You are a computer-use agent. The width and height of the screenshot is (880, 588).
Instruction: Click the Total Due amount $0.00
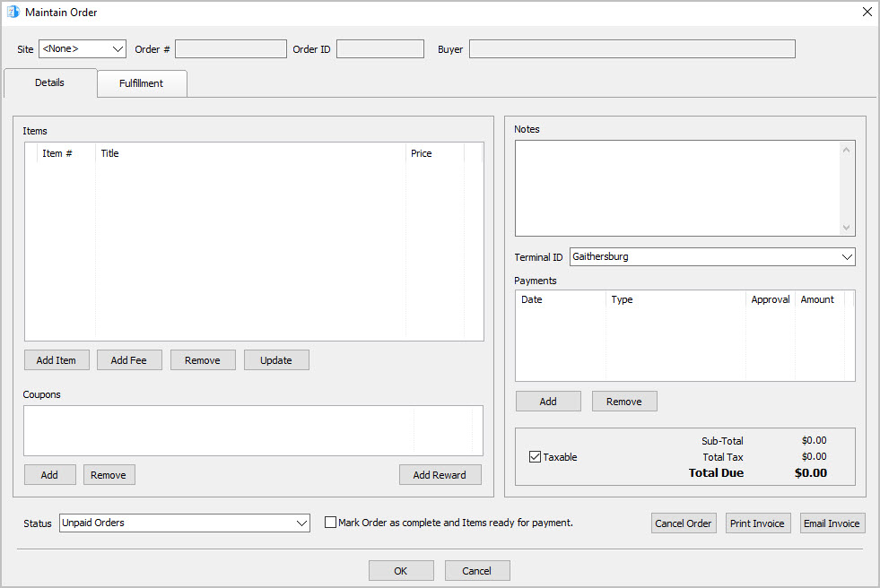[x=810, y=473]
